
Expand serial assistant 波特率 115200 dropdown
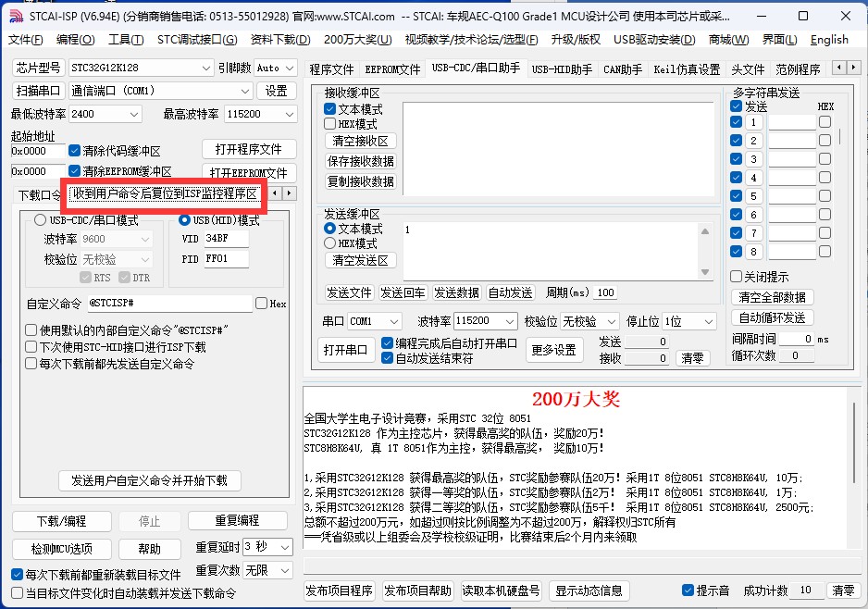486,321
